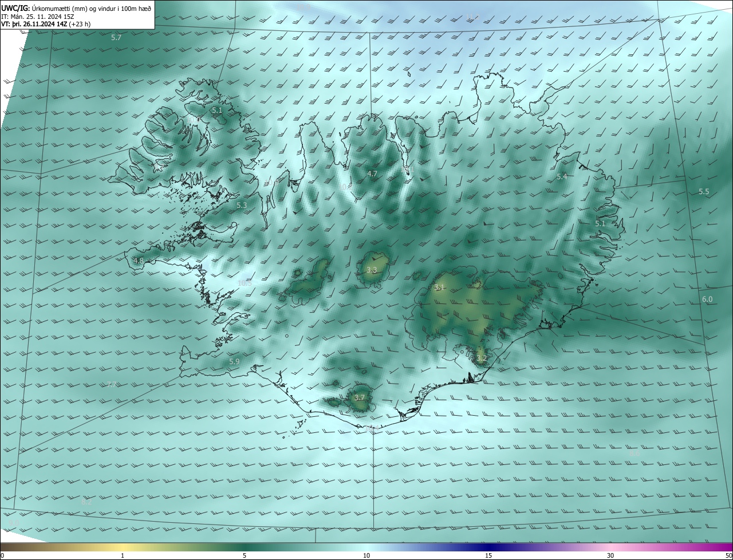Click the 3.7 value on southern glacier

[x=359, y=397]
